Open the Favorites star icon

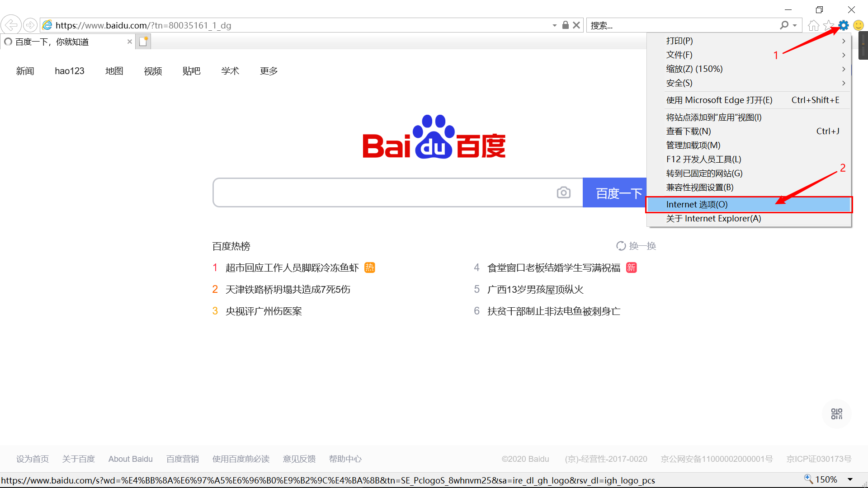tap(828, 25)
